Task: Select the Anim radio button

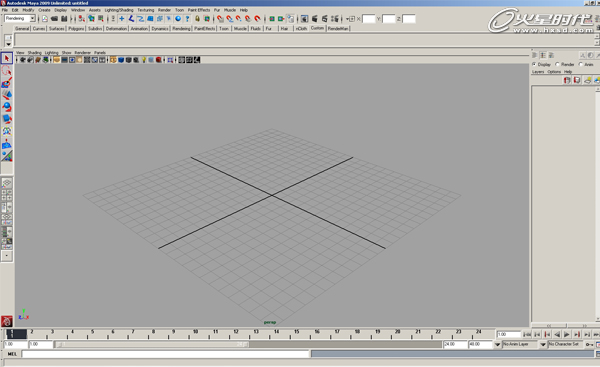Action: pyautogui.click(x=581, y=64)
